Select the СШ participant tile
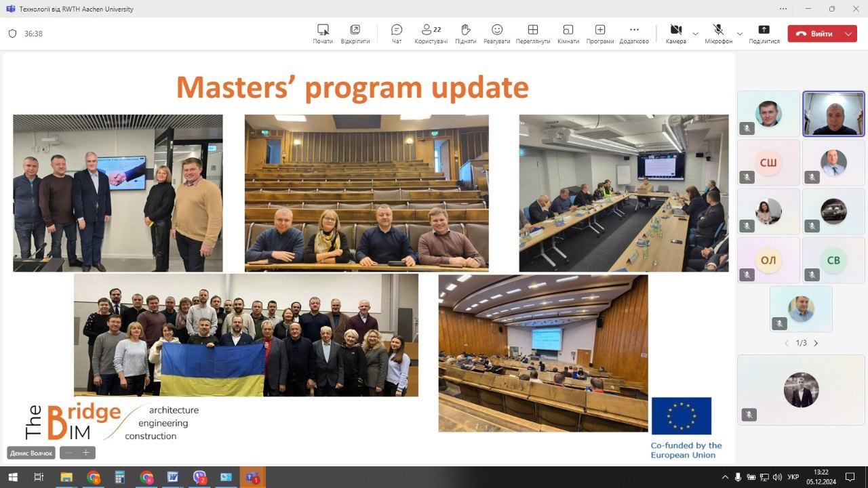Image resolution: width=868 pixels, height=488 pixels. coord(768,163)
